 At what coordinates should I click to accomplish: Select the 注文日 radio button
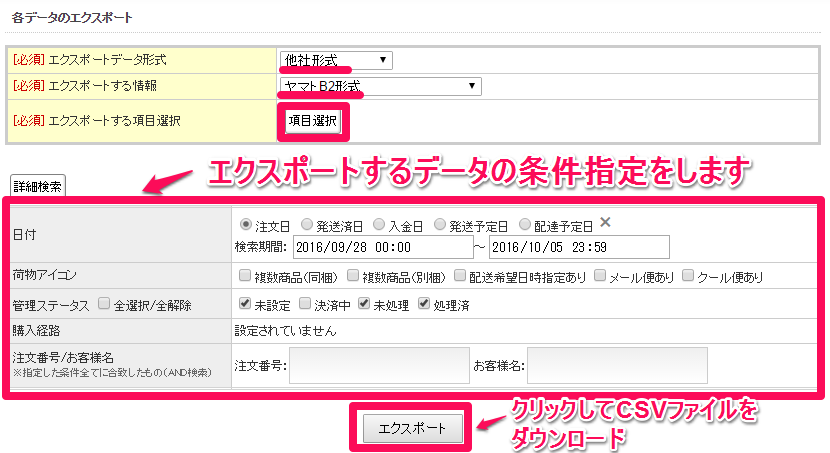246,225
